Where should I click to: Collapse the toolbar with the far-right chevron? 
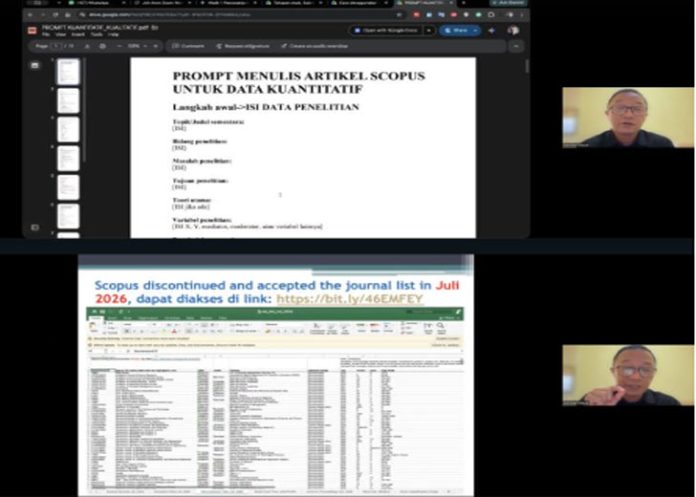pos(516,46)
